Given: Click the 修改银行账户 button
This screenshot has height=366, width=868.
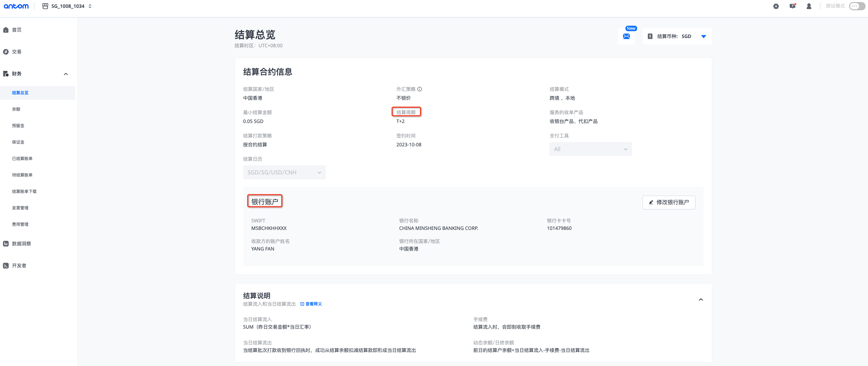Looking at the screenshot, I should coord(669,202).
